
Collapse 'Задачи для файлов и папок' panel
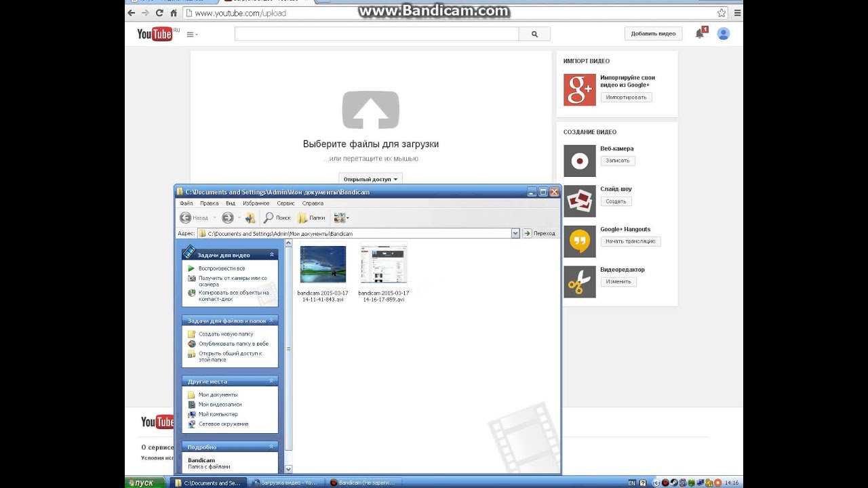click(272, 320)
